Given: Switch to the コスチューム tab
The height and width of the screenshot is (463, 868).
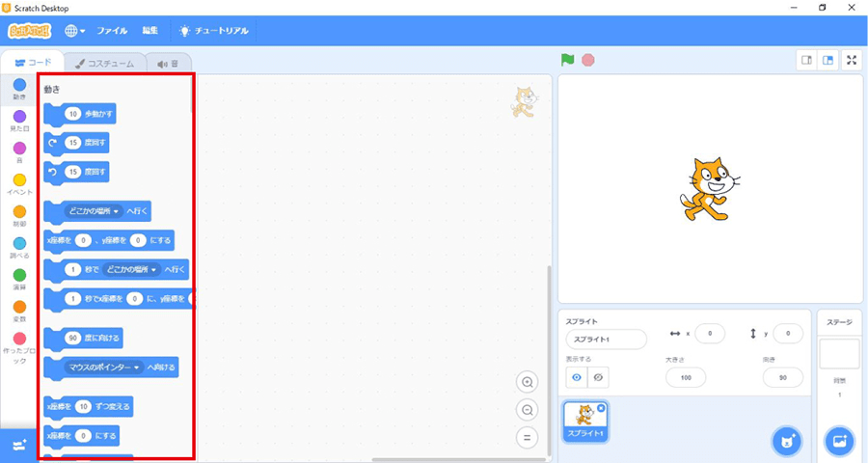Looking at the screenshot, I should tap(104, 64).
